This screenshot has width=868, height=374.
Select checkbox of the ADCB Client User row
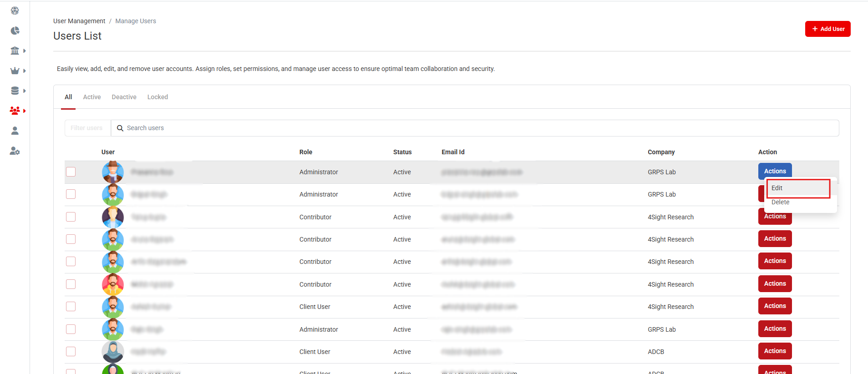click(x=71, y=351)
